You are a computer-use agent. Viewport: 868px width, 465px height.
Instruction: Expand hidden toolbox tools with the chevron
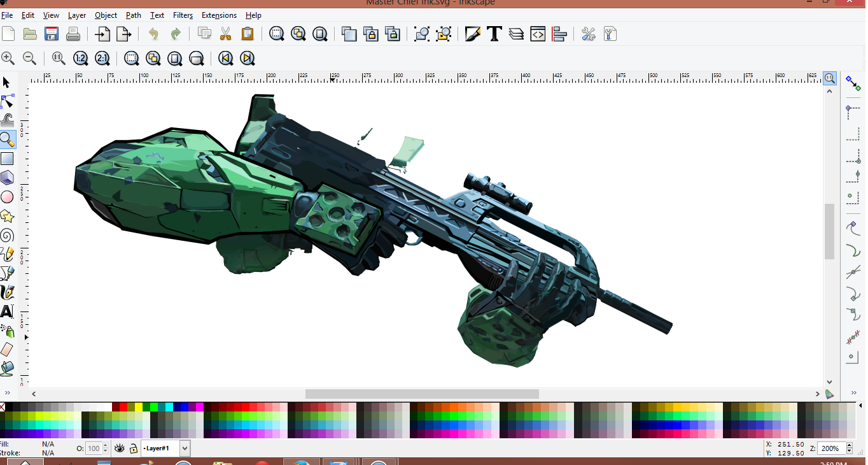click(7, 393)
